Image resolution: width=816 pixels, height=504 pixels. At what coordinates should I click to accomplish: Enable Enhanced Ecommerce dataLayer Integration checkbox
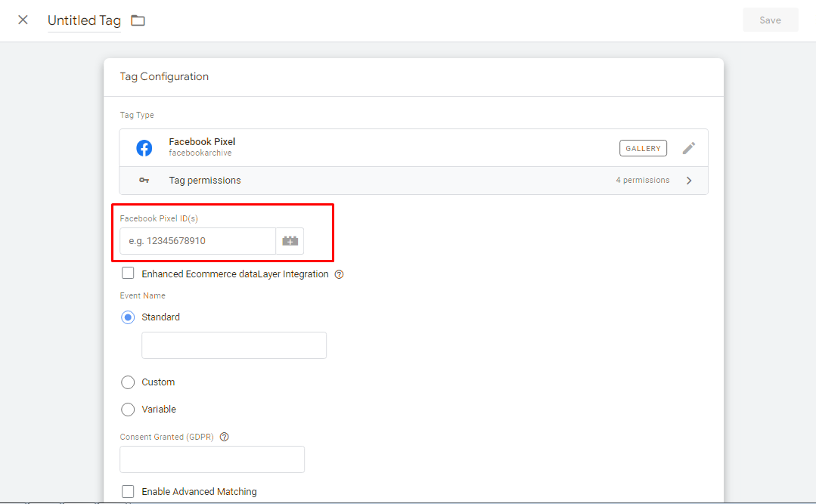(x=128, y=273)
